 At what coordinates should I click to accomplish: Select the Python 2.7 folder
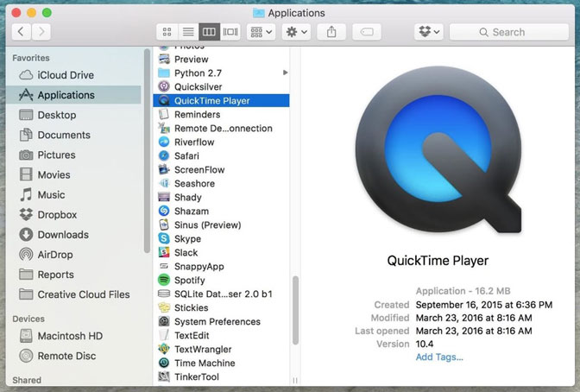(x=221, y=73)
